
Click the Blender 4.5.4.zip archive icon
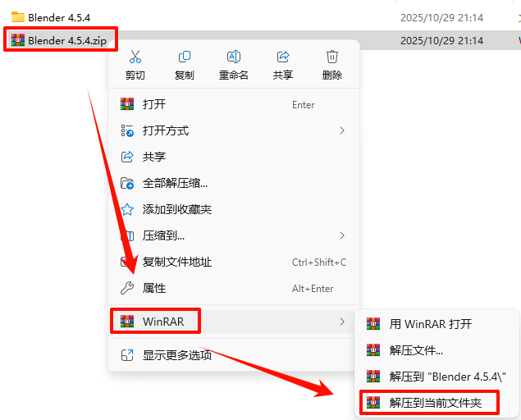coord(17,40)
